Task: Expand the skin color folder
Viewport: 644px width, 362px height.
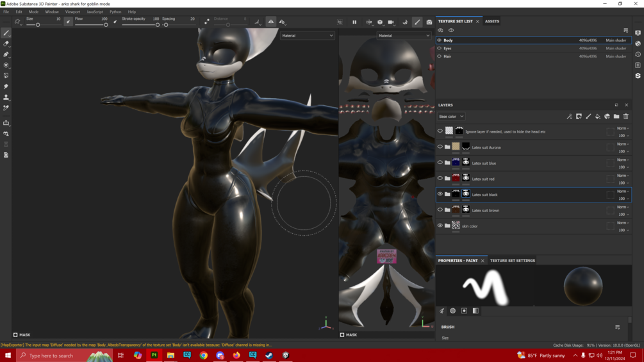Action: [x=447, y=226]
